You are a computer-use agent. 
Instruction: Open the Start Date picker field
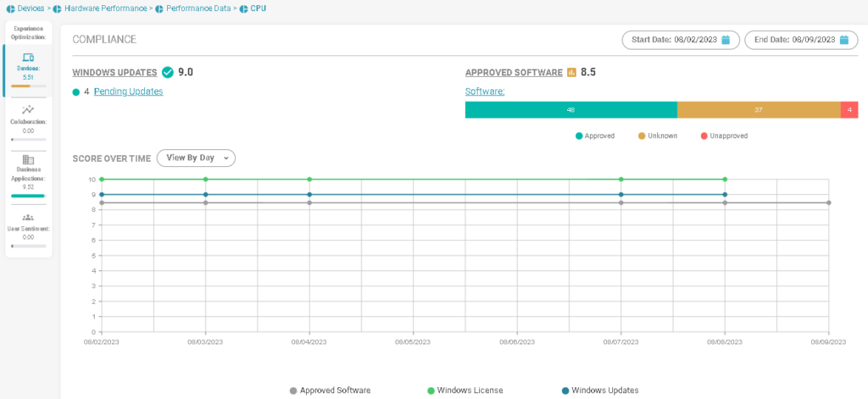pyautogui.click(x=680, y=40)
